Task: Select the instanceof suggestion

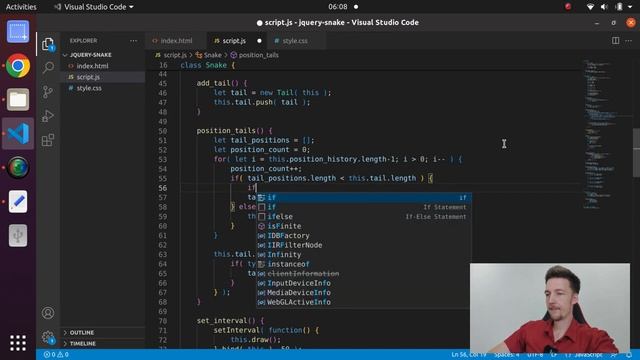Action: pyautogui.click(x=363, y=264)
